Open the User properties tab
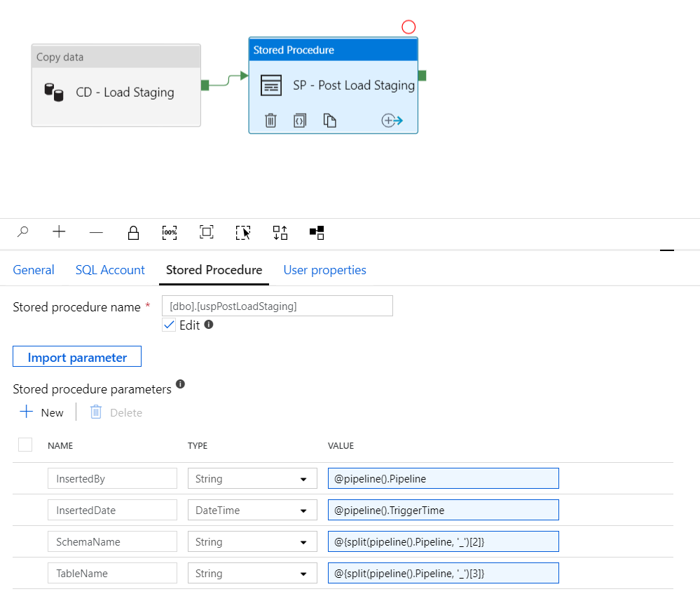 click(324, 270)
